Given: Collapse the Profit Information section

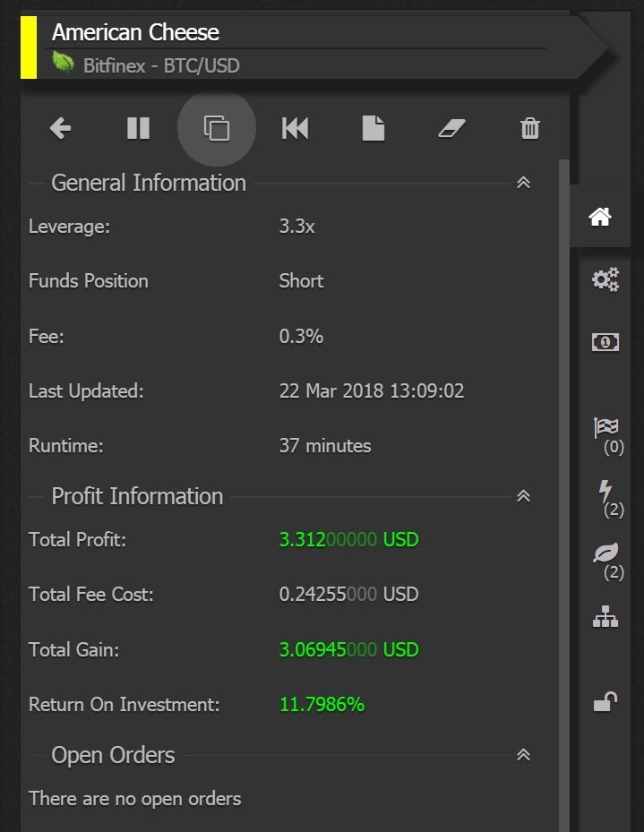Looking at the screenshot, I should click(524, 496).
